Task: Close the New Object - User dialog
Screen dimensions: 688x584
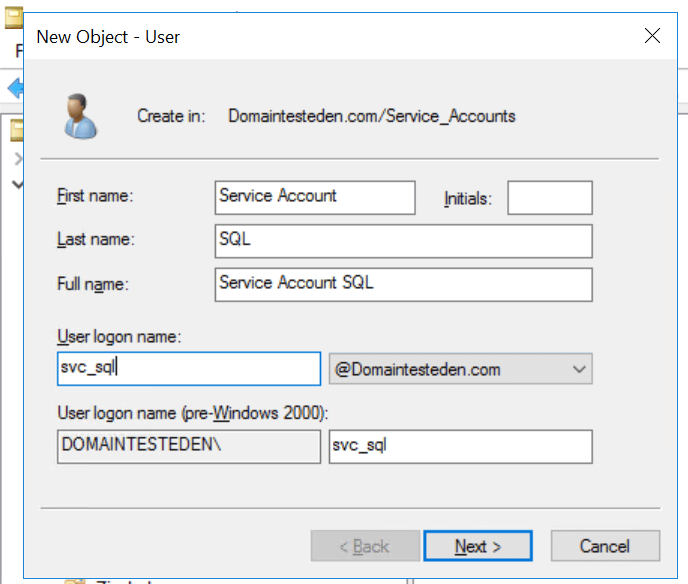Action: 652,36
